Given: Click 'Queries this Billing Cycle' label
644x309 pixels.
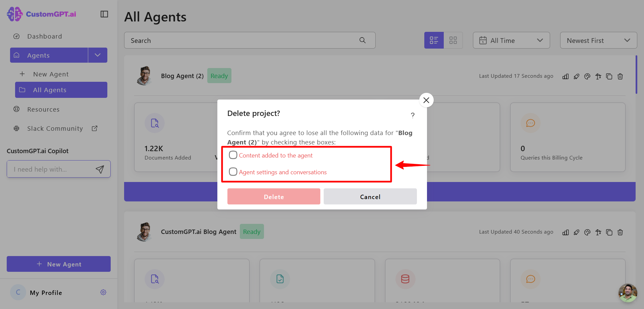Looking at the screenshot, I should coord(551,158).
